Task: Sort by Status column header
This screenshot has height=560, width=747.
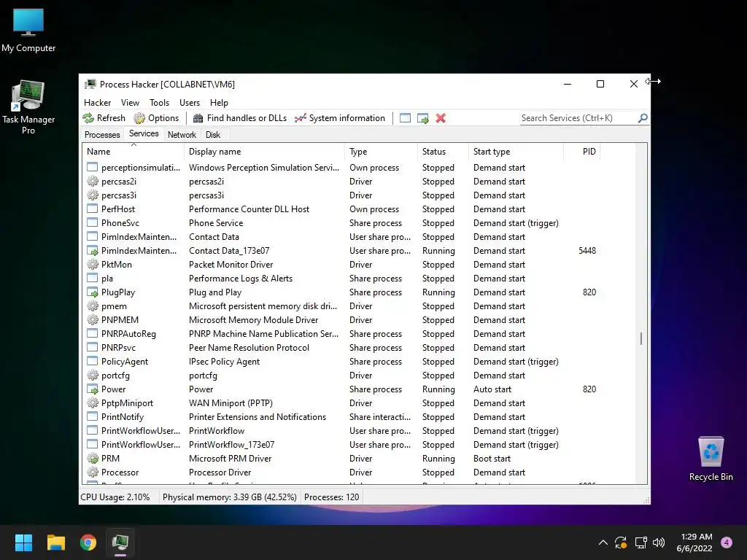Action: 443,152
